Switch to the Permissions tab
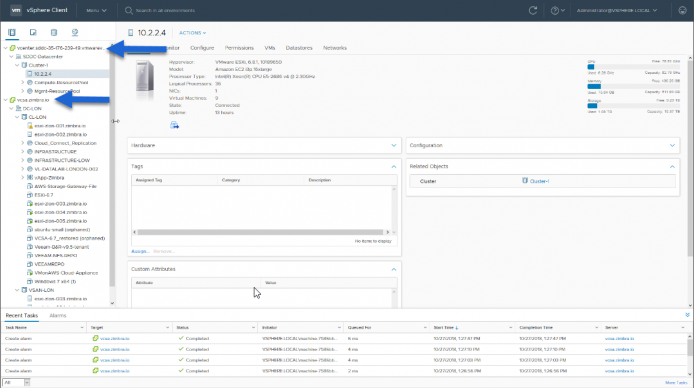The width and height of the screenshot is (694, 388). click(239, 48)
